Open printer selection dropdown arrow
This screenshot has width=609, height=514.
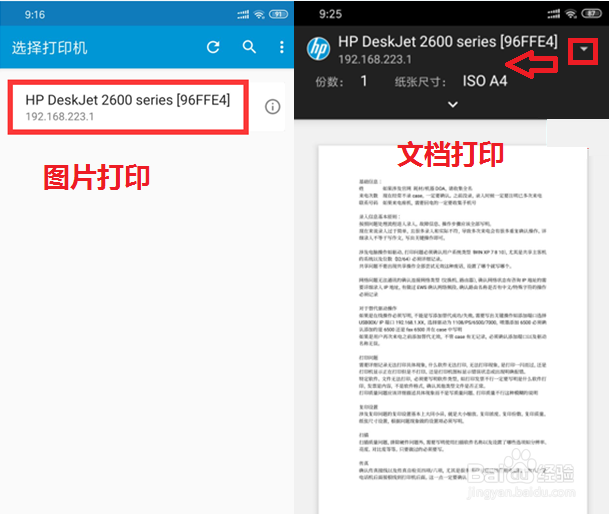pos(583,49)
